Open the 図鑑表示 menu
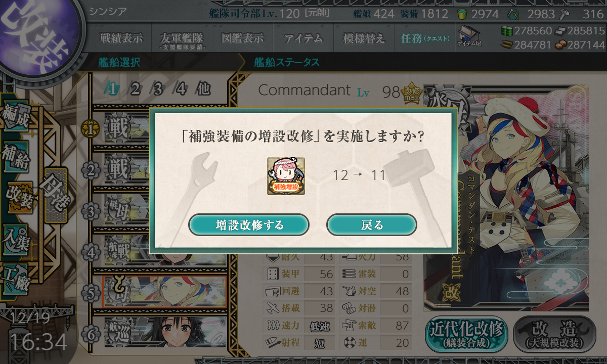 [242, 38]
